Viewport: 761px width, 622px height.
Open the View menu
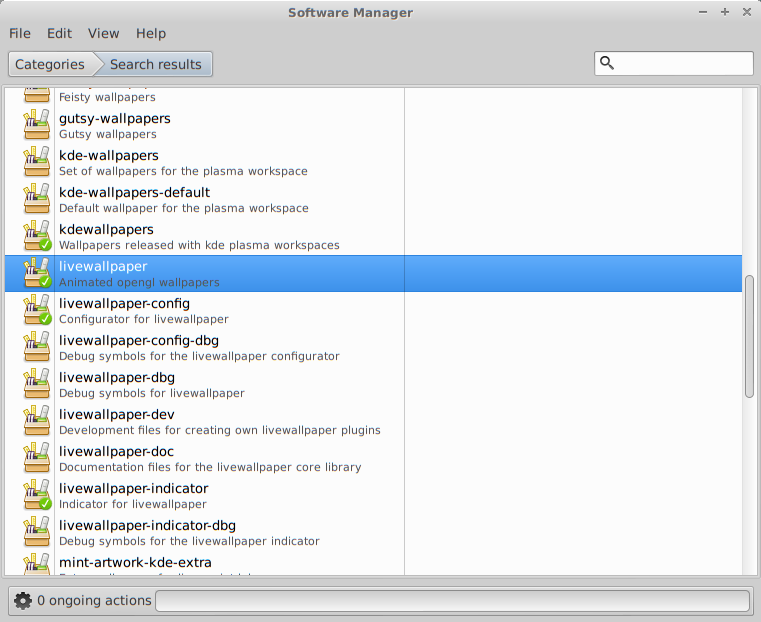coord(103,33)
